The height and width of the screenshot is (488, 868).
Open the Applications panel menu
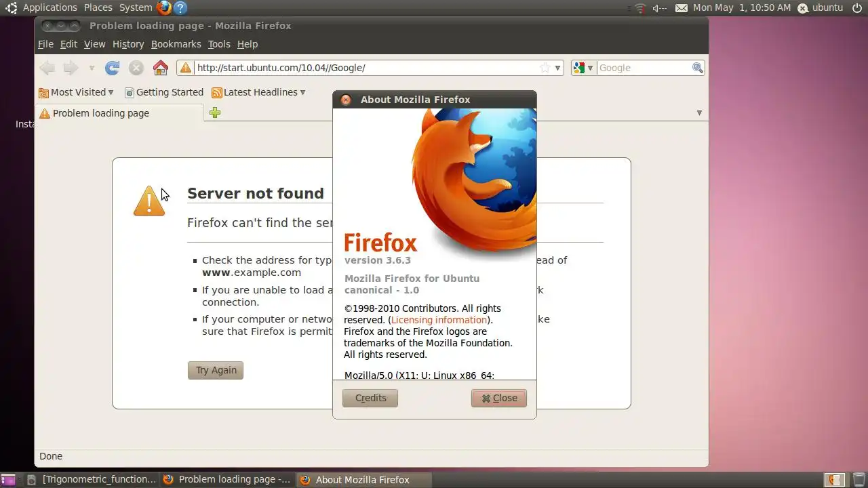pos(50,7)
